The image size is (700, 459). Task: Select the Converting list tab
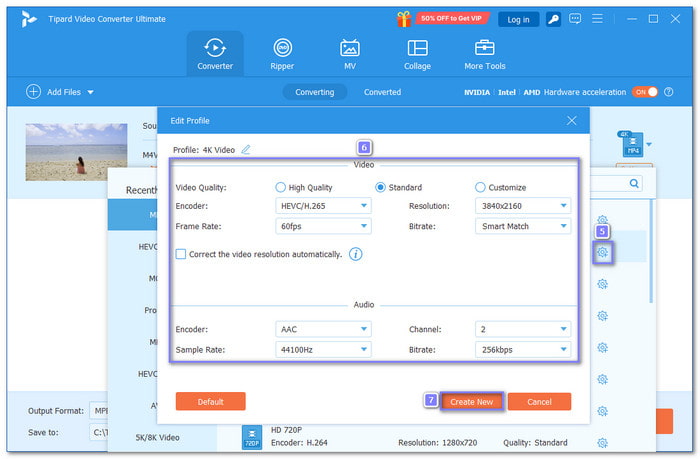[x=315, y=92]
